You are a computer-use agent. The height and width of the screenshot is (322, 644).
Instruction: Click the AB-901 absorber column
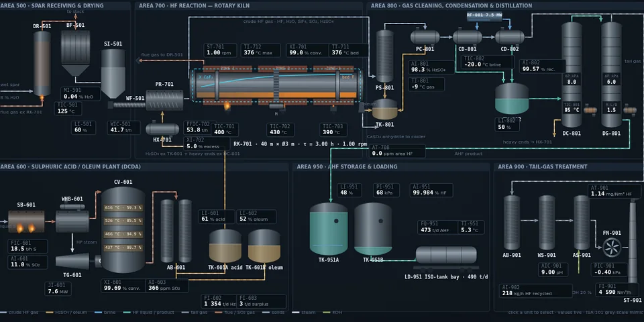pos(512,223)
